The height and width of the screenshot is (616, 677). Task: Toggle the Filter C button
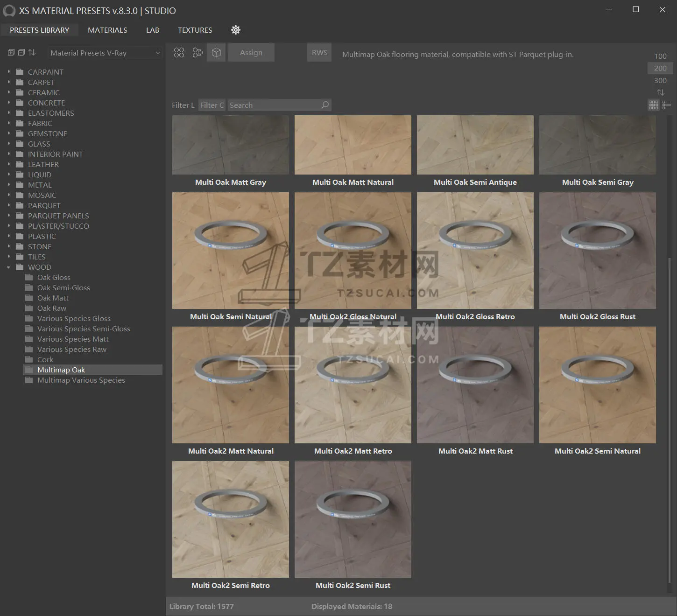(x=212, y=105)
